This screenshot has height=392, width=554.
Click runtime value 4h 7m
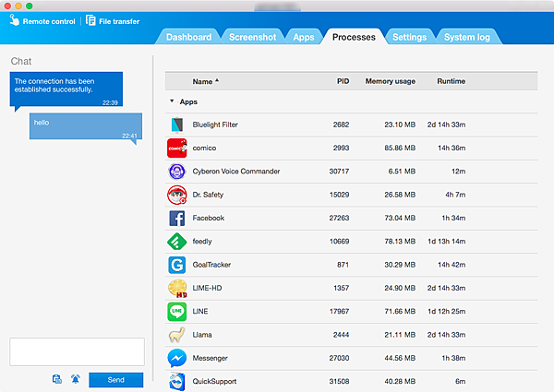click(455, 195)
